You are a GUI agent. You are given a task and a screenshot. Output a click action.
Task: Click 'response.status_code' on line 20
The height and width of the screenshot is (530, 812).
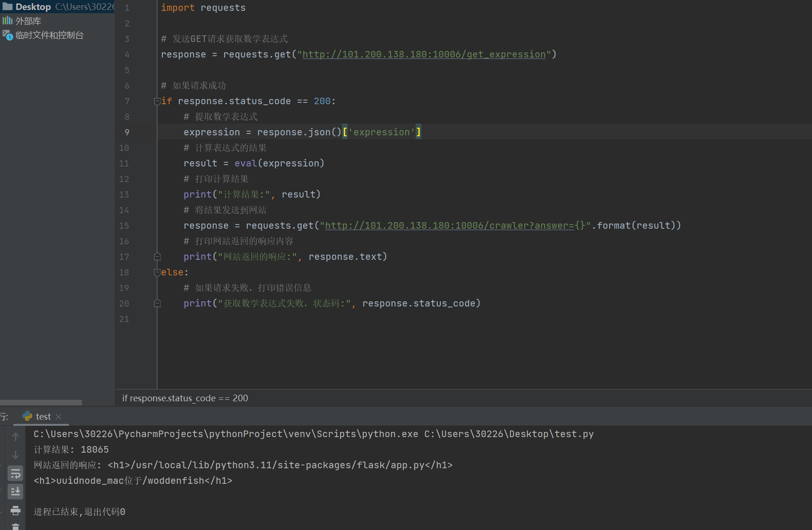(419, 303)
